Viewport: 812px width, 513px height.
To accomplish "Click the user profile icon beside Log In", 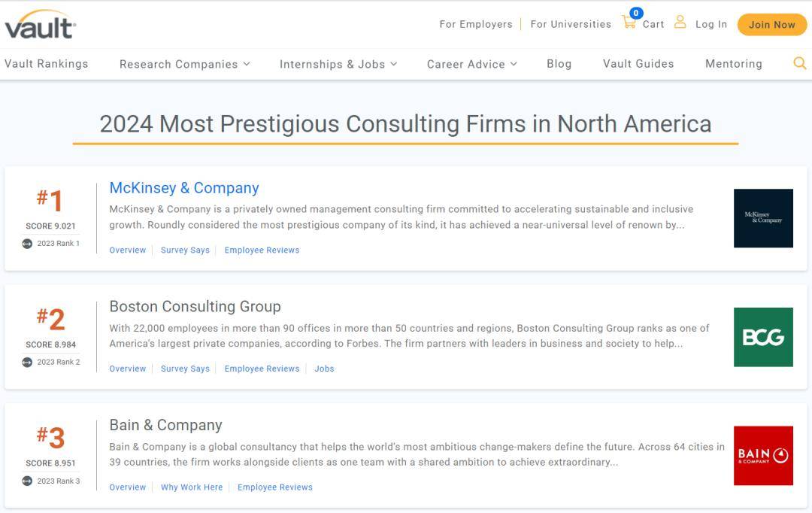I will (x=680, y=23).
